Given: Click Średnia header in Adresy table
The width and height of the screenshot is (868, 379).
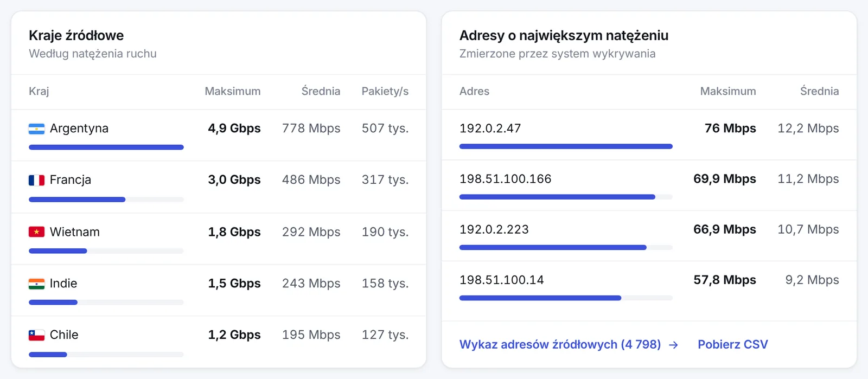Looking at the screenshot, I should [x=819, y=91].
